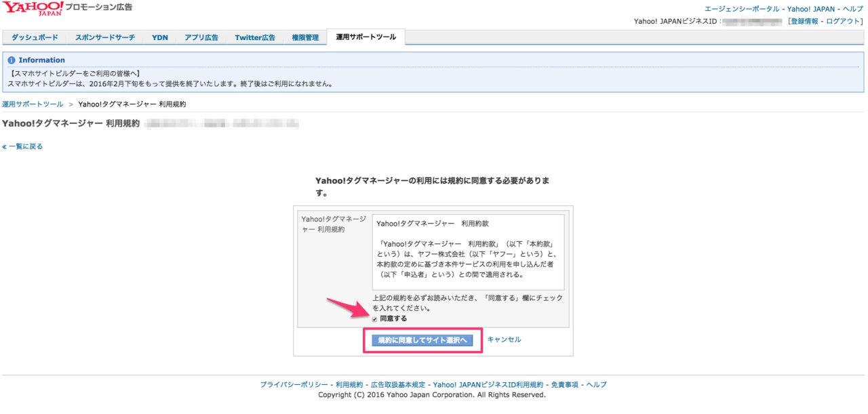Select the アプリ広告 tab
Viewport: 868px width, 414px height.
(x=201, y=37)
